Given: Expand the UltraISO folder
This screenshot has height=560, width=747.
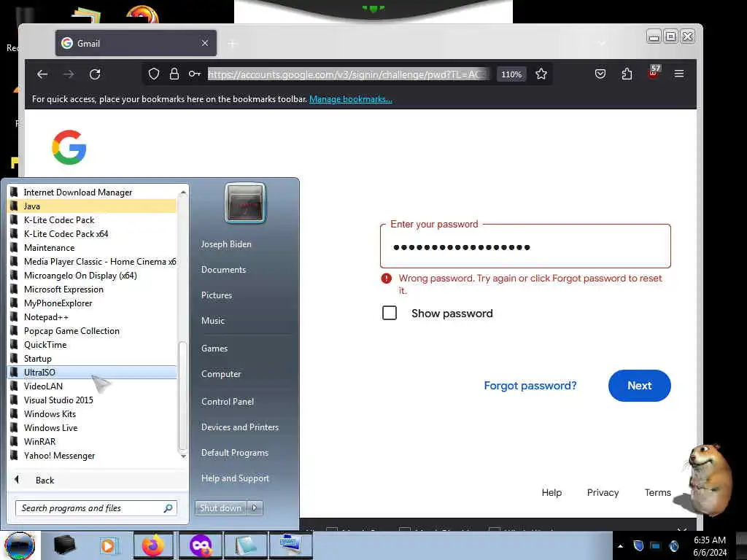Looking at the screenshot, I should (x=93, y=373).
